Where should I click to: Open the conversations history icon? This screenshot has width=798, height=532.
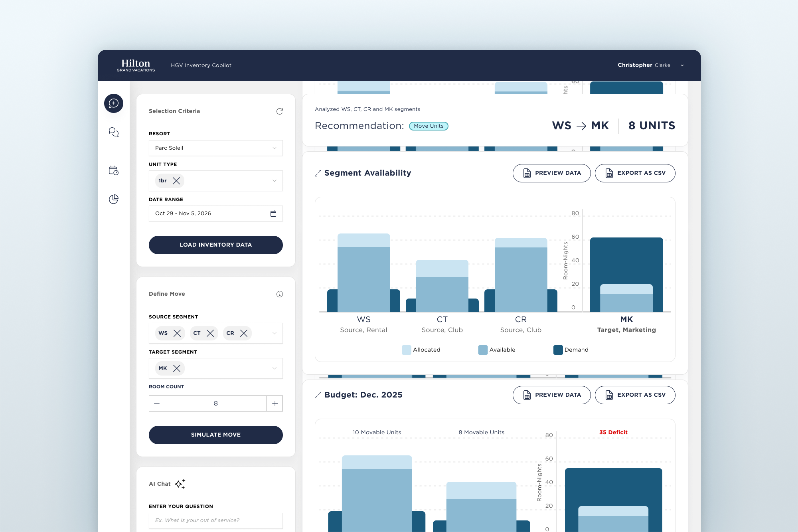[114, 132]
